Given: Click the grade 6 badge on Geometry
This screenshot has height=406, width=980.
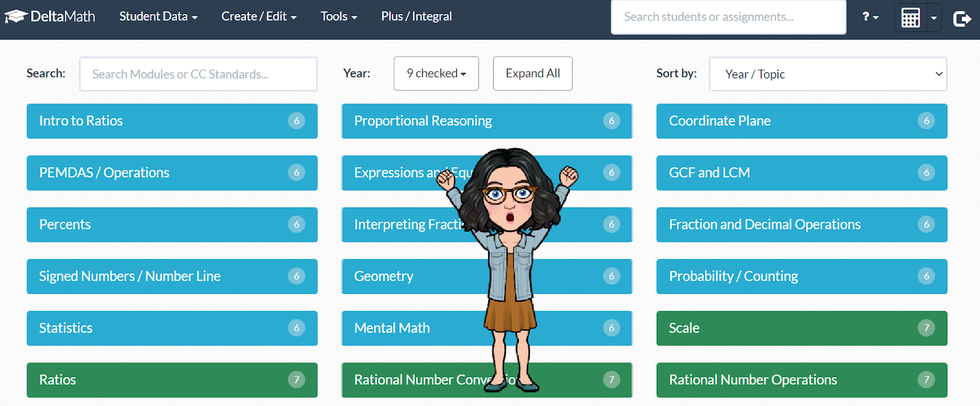Looking at the screenshot, I should coord(611,276).
